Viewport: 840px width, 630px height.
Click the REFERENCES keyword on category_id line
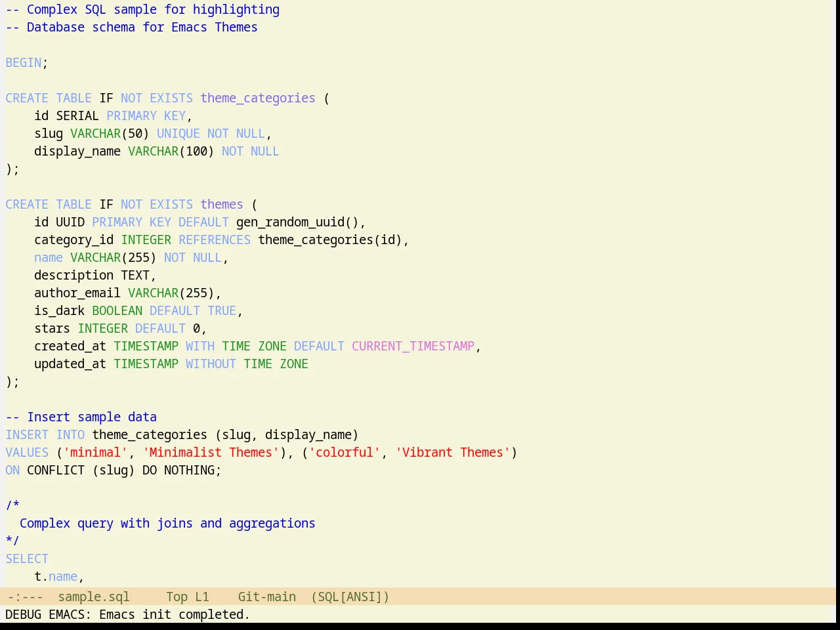tap(215, 240)
